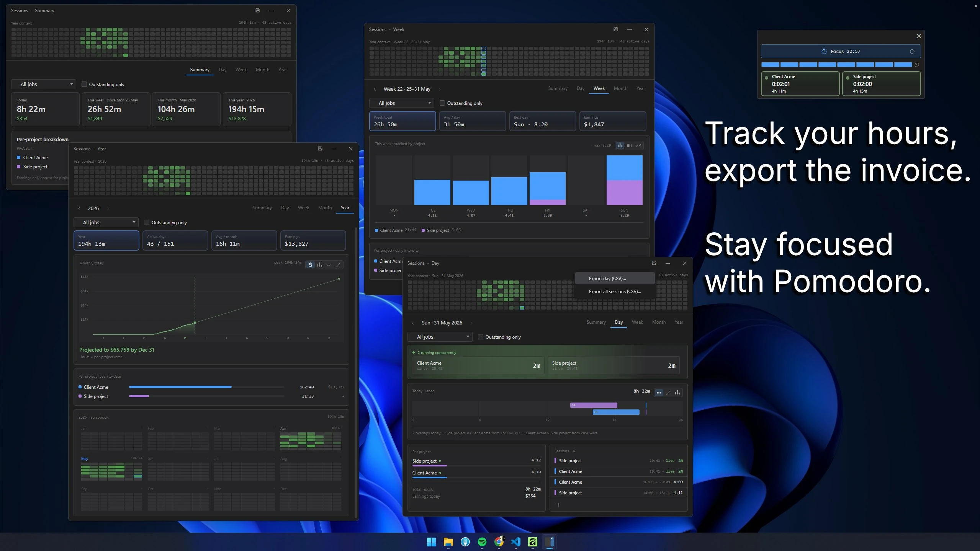Switch to Summary tab in Year window
This screenshot has width=980, height=551.
pyautogui.click(x=262, y=208)
